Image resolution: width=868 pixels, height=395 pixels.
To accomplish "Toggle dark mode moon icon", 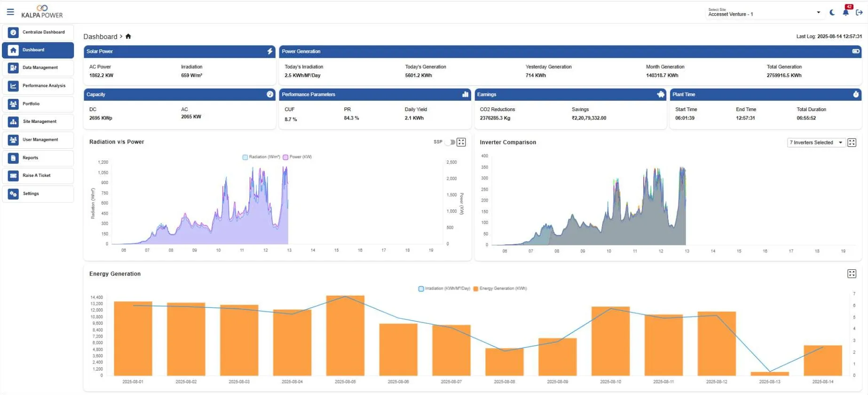I will click(x=832, y=12).
